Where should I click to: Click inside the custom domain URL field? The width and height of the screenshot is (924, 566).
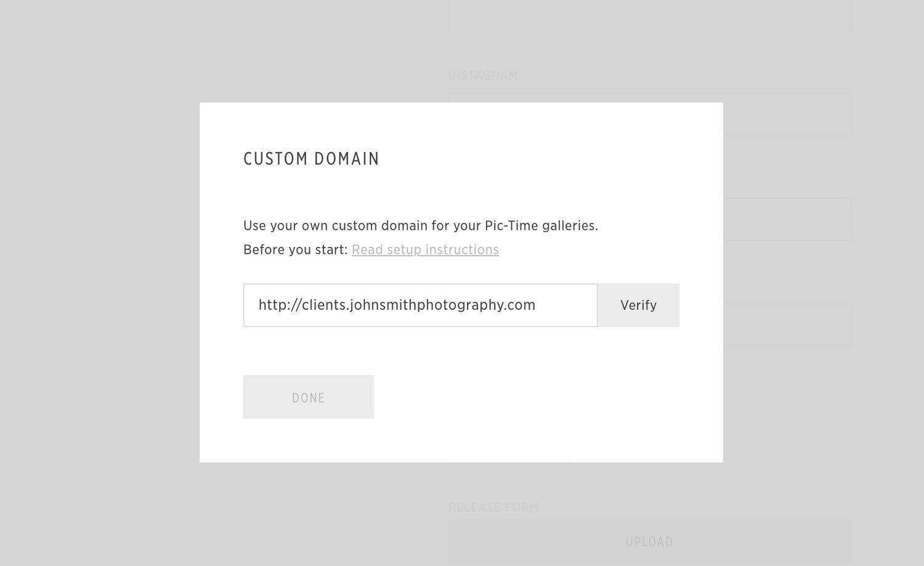coord(420,305)
